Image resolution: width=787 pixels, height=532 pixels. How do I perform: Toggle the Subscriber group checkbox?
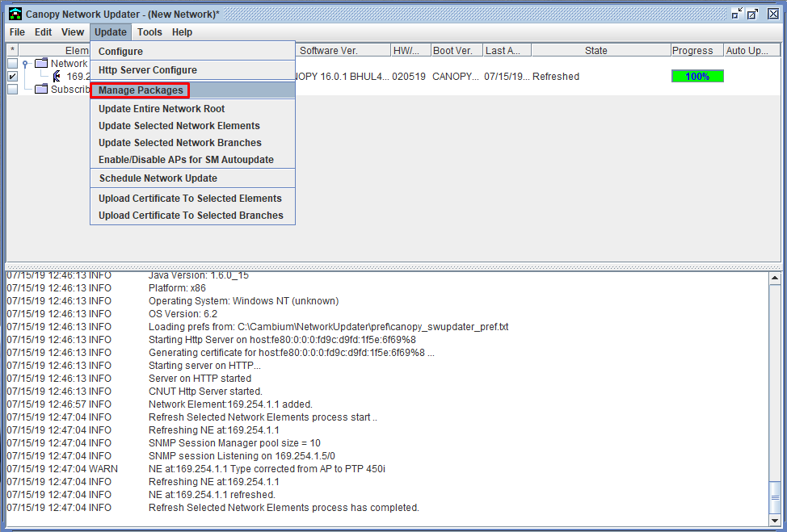click(x=13, y=90)
